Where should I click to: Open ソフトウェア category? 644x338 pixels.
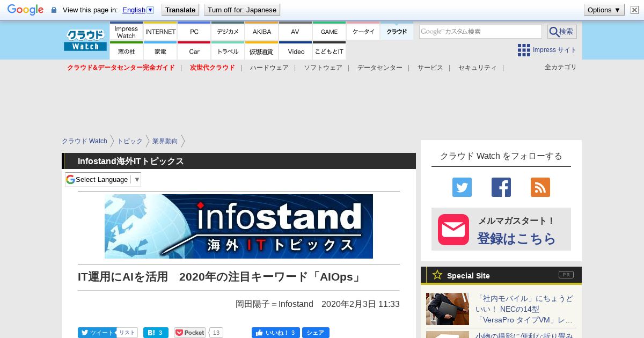click(323, 68)
